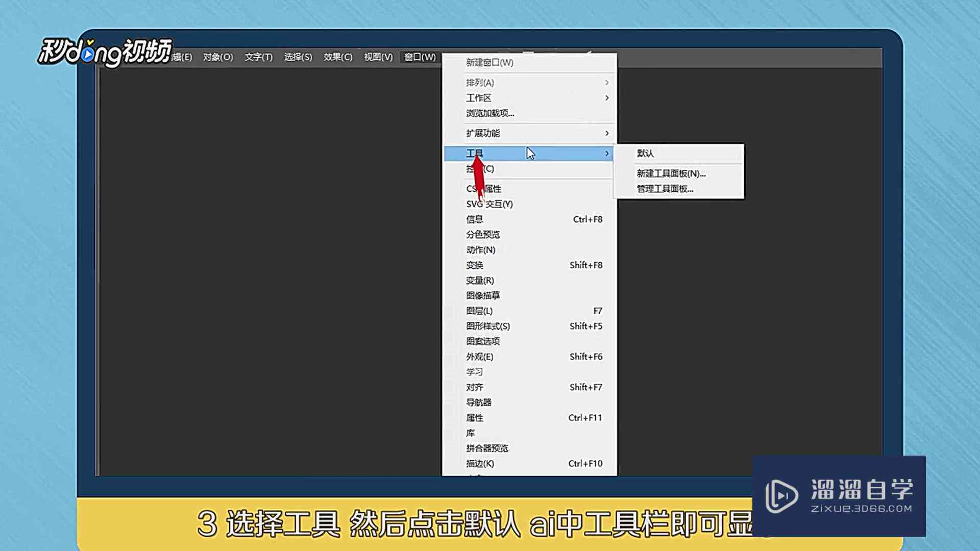This screenshot has height=551, width=980.
Task: Open the 文字(T) menu
Action: pyautogui.click(x=258, y=57)
